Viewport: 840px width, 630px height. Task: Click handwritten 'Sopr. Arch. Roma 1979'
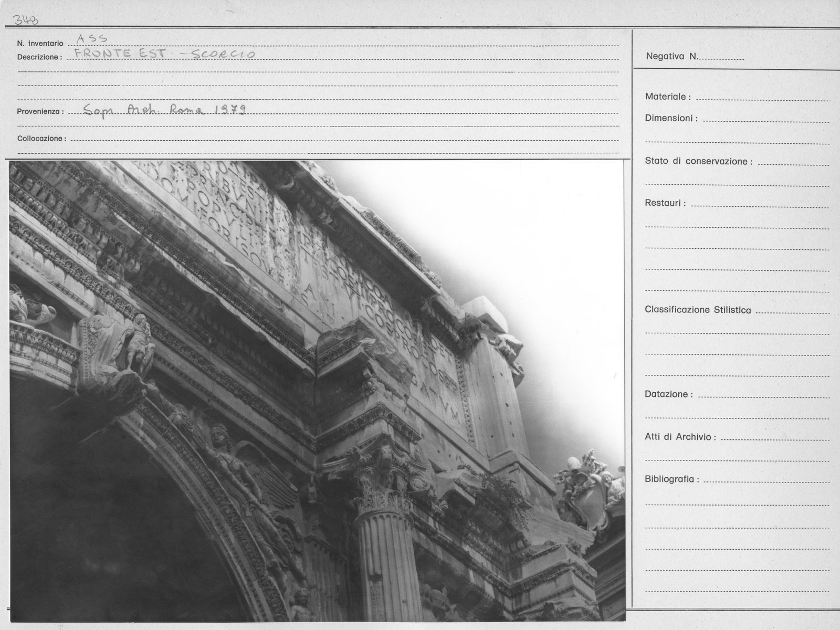click(165, 109)
